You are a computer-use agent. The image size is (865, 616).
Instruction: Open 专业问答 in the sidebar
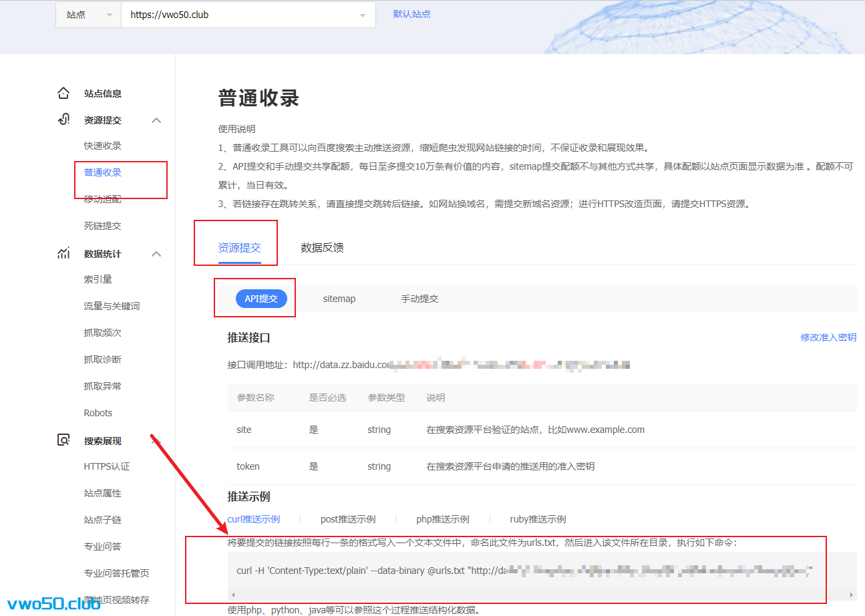click(103, 547)
